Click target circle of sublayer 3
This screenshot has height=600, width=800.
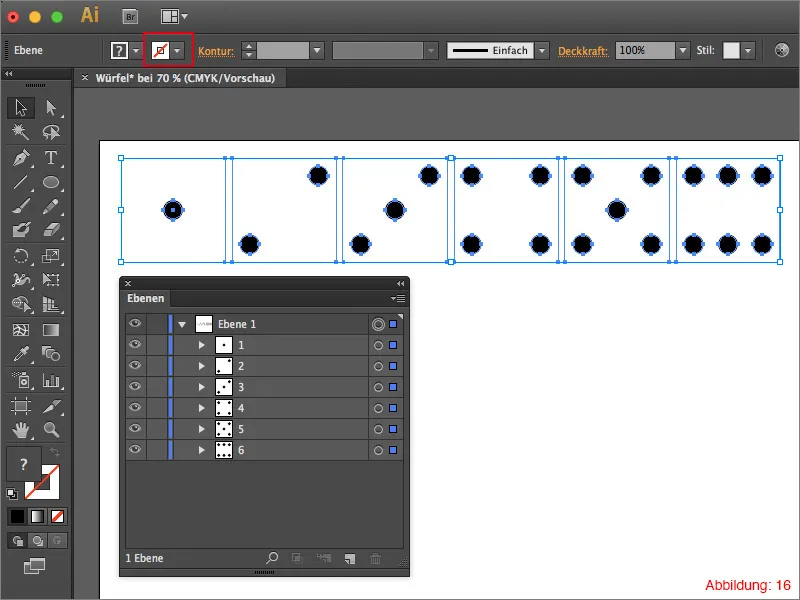[x=378, y=387]
